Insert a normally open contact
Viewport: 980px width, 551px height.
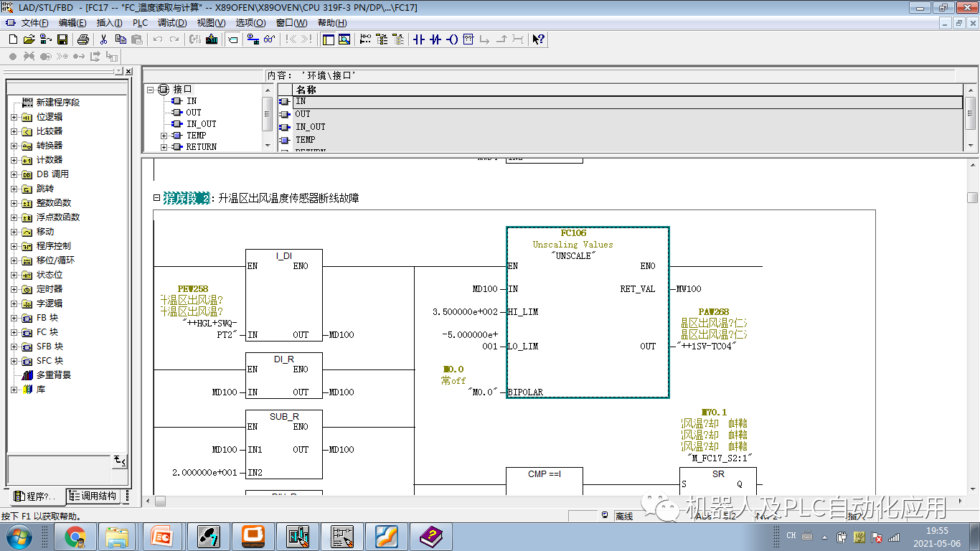tap(419, 39)
